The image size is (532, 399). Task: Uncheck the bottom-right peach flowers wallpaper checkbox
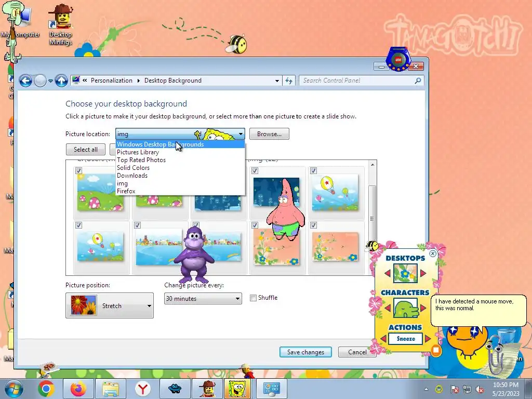point(313,225)
